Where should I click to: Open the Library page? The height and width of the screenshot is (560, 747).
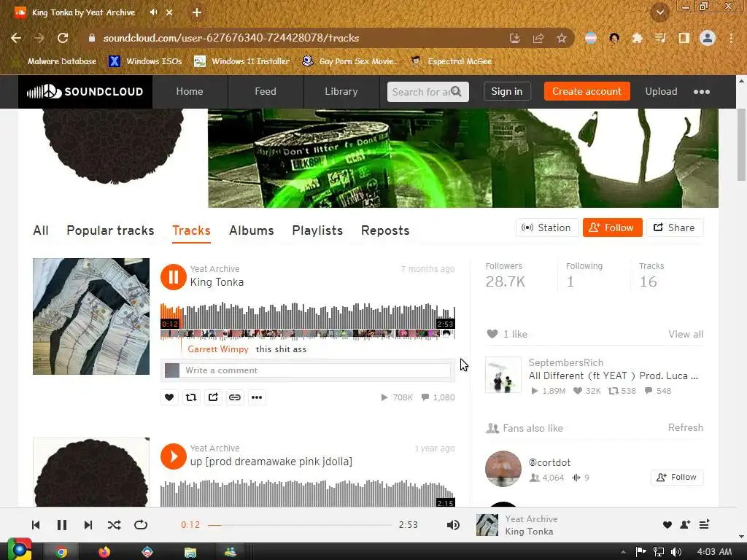(x=341, y=91)
